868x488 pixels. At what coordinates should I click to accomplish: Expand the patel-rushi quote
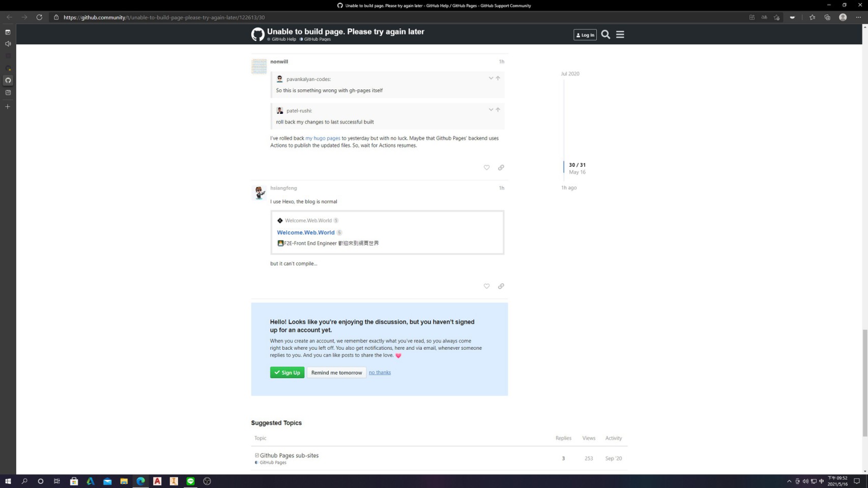(x=491, y=110)
